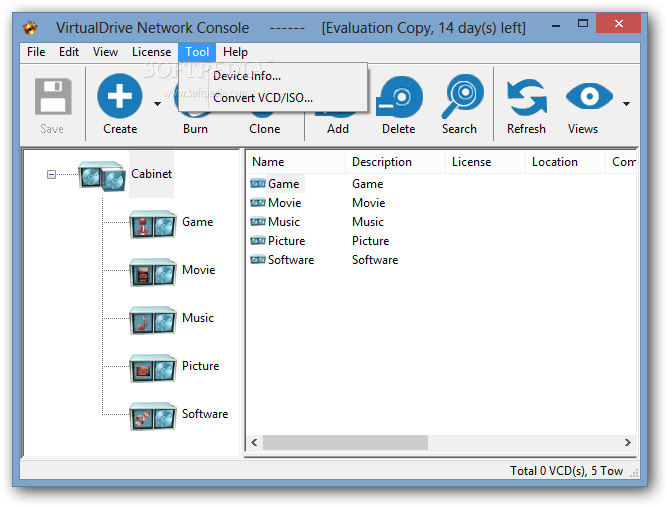Open the Edit menu
This screenshot has width=668, height=507.
tap(69, 52)
